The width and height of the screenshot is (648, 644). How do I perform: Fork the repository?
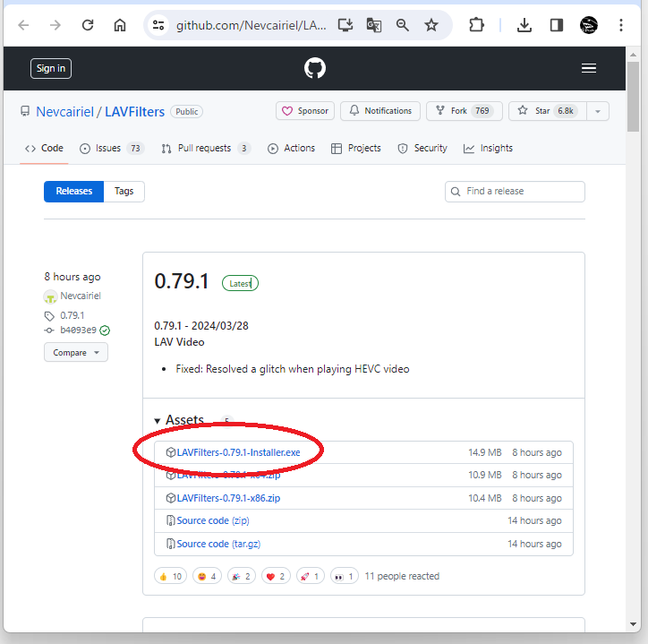click(x=465, y=111)
